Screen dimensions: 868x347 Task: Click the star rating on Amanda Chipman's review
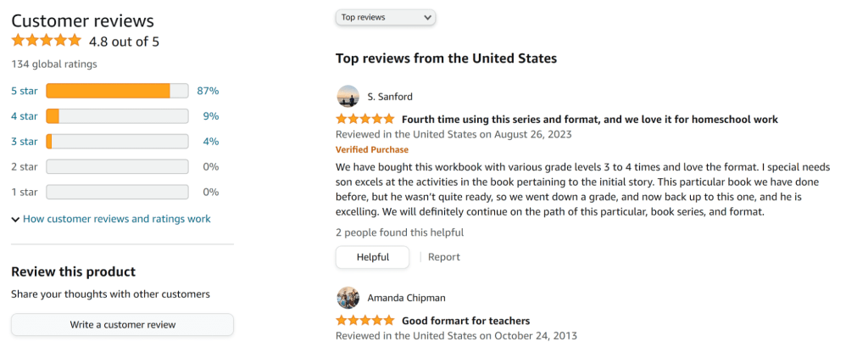tap(364, 321)
